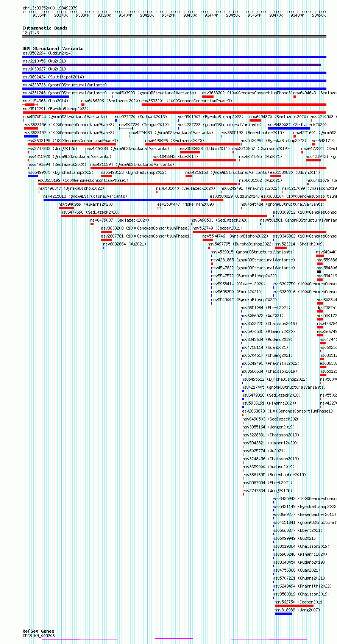Select the grey 13q31.3 cytogenetic band bar
This screenshot has height=644, width=337.
coord(175,37)
